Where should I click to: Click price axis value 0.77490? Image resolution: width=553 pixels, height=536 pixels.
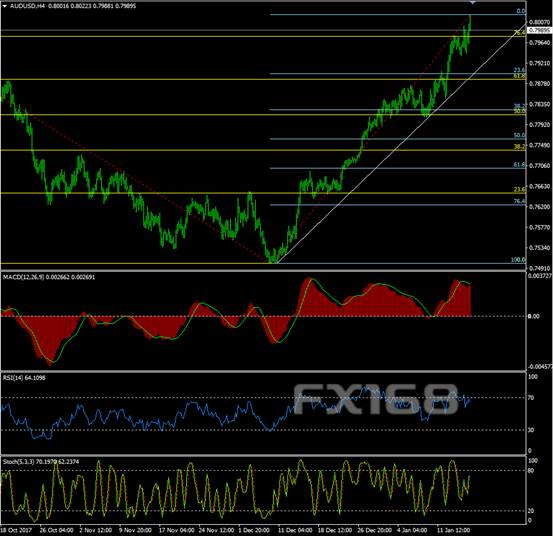(x=540, y=145)
